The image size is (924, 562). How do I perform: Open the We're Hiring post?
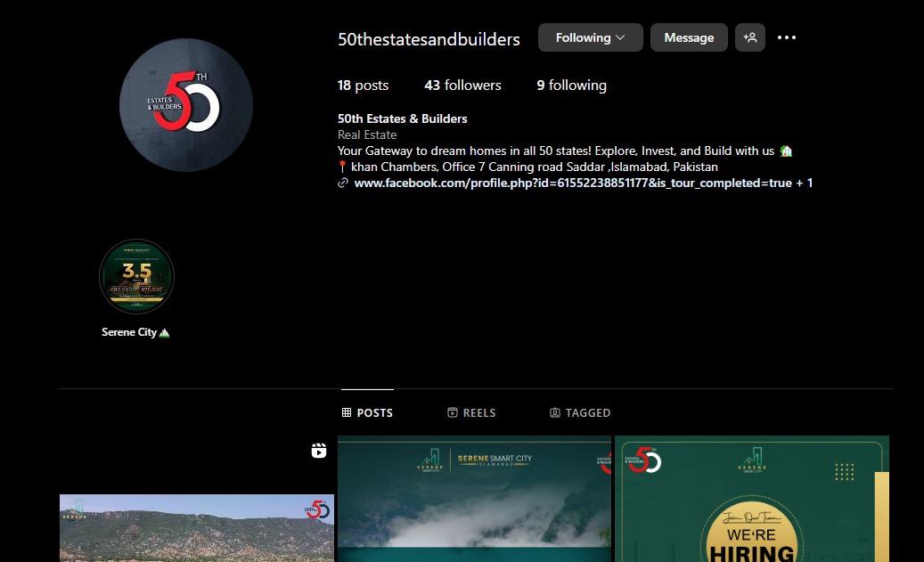coord(752,499)
